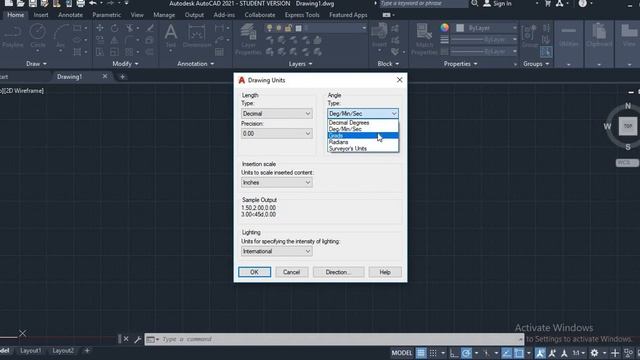Expand the Draw panel
The image size is (640, 360).
(x=36, y=64)
